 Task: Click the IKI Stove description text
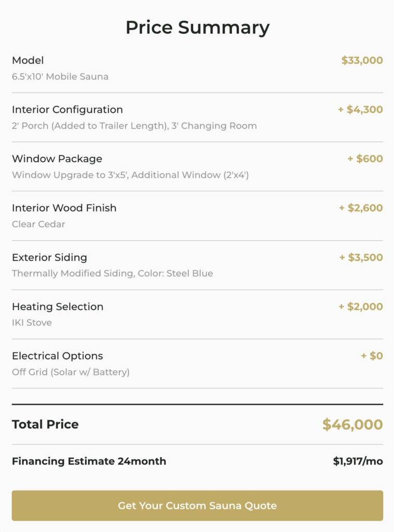click(32, 322)
